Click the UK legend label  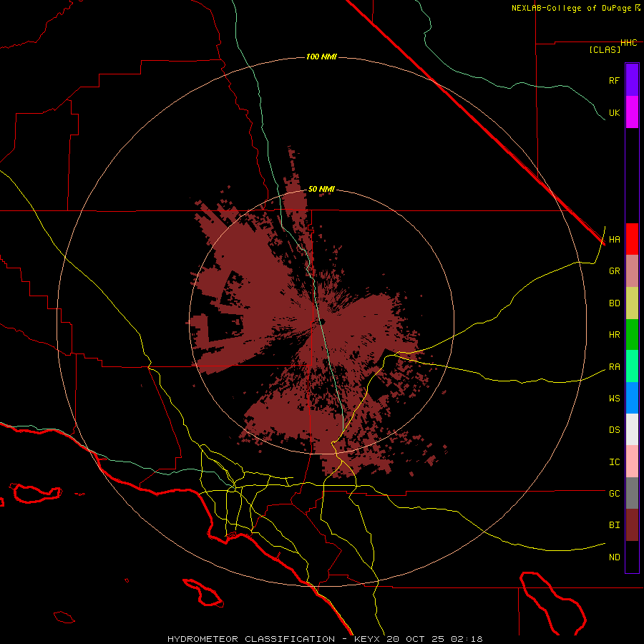[x=614, y=112]
